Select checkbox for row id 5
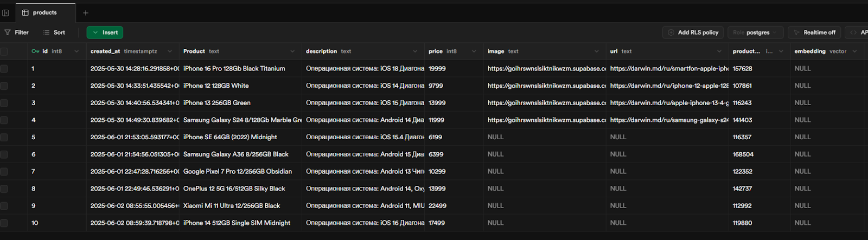The width and height of the screenshot is (868, 240). [4, 137]
